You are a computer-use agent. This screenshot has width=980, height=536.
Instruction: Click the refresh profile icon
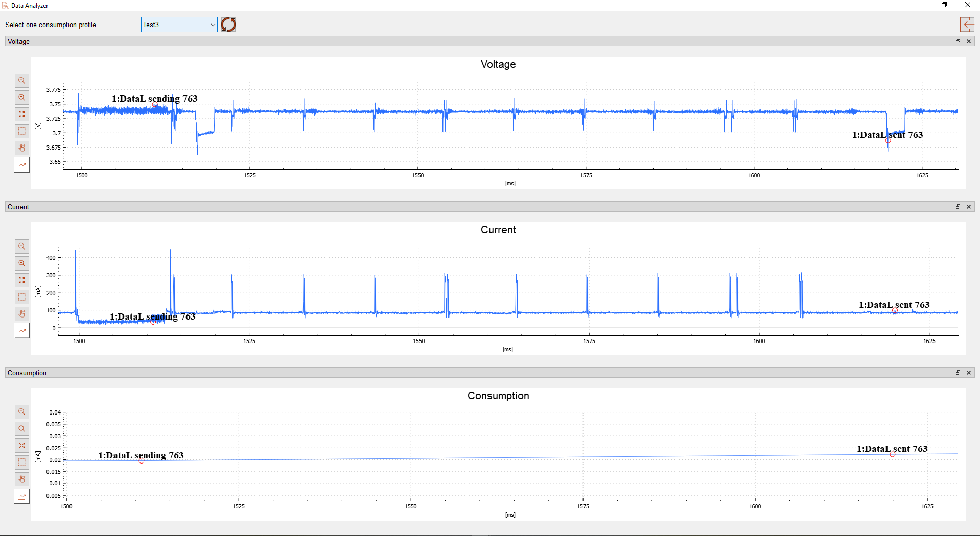(228, 25)
